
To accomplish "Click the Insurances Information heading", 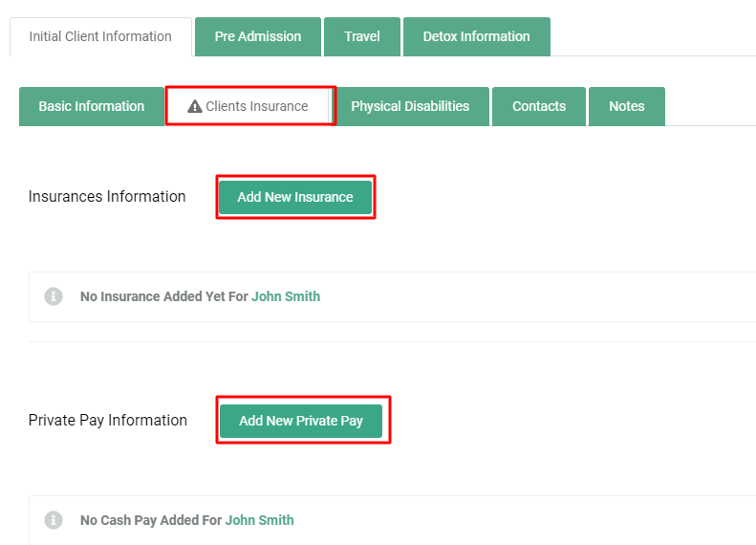I will click(x=107, y=196).
